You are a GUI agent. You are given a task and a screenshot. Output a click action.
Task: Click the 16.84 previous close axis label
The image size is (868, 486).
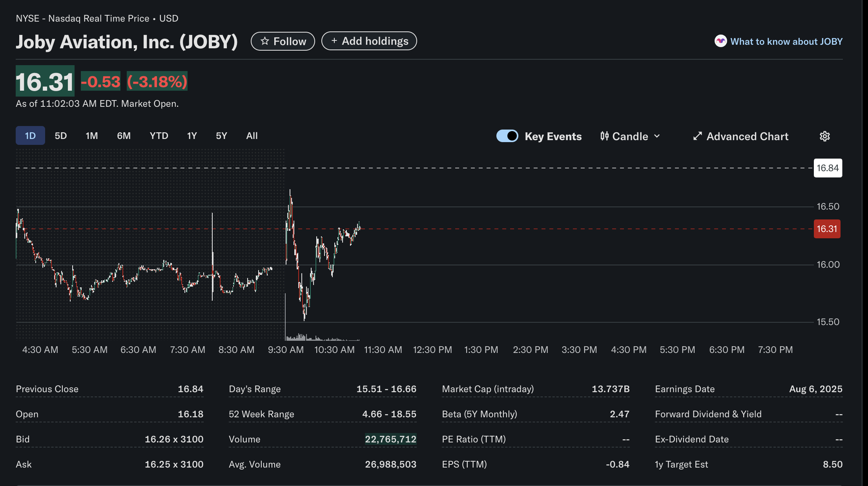[828, 168]
